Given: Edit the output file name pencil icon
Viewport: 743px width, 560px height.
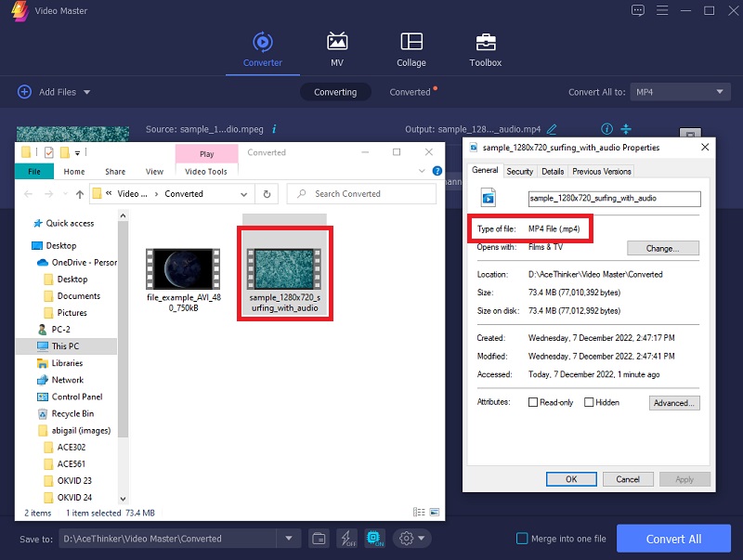Looking at the screenshot, I should pyautogui.click(x=552, y=129).
